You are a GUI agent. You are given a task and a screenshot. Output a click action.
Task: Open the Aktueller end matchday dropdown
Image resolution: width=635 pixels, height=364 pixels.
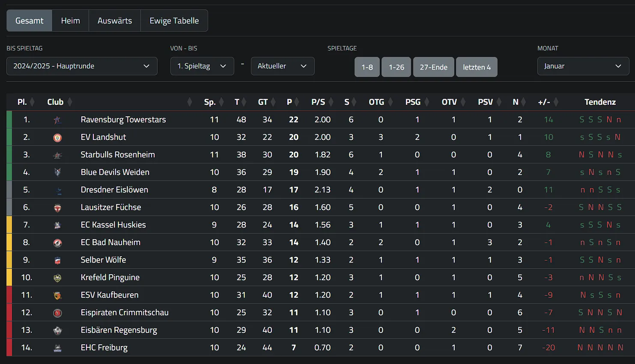point(283,66)
